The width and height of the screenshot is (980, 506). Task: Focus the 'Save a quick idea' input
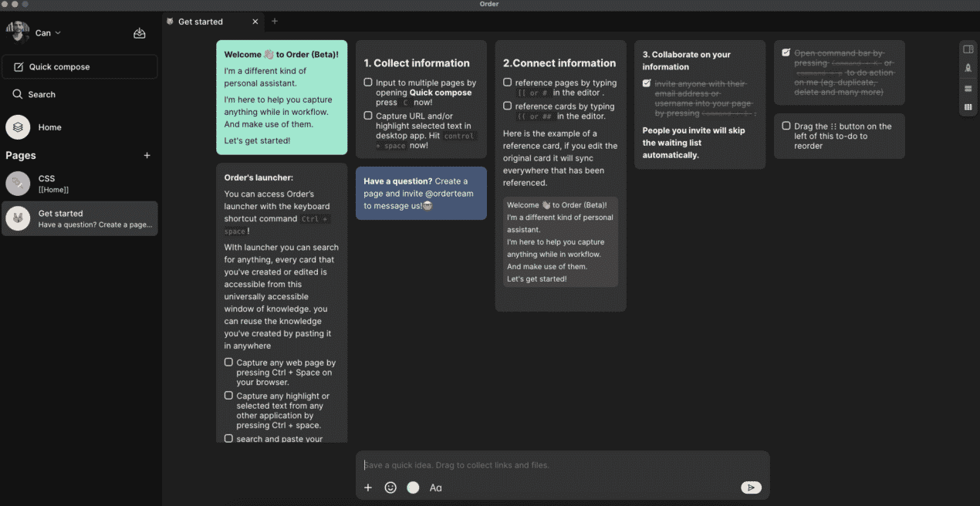pyautogui.click(x=563, y=465)
